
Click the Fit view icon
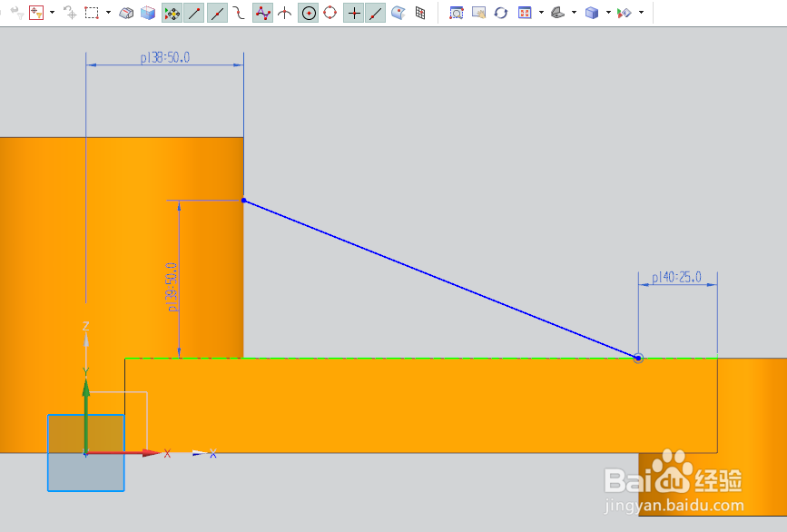click(x=524, y=13)
